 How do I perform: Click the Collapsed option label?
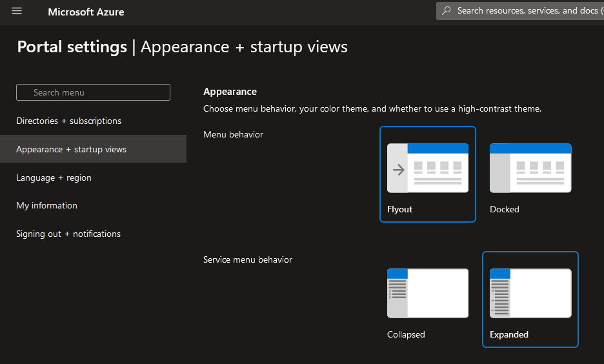[x=406, y=334]
